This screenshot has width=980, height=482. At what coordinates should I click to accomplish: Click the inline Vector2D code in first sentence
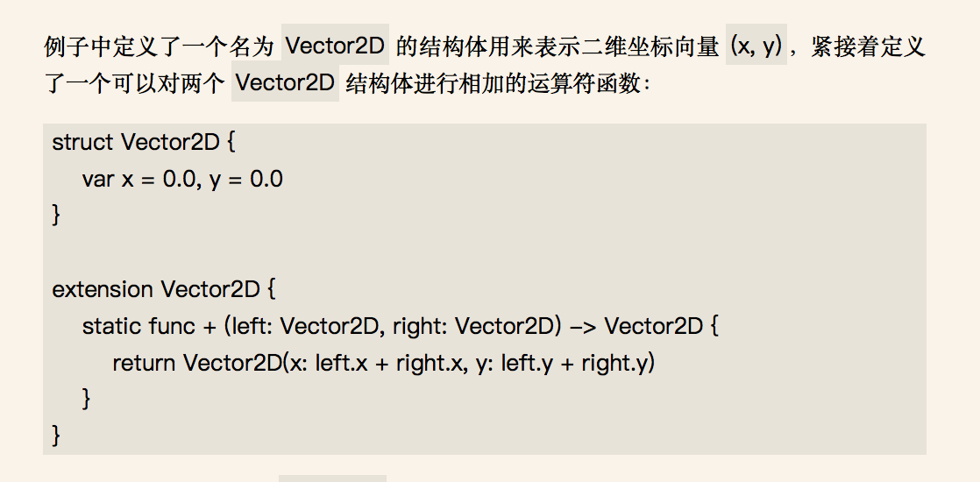pos(335,45)
